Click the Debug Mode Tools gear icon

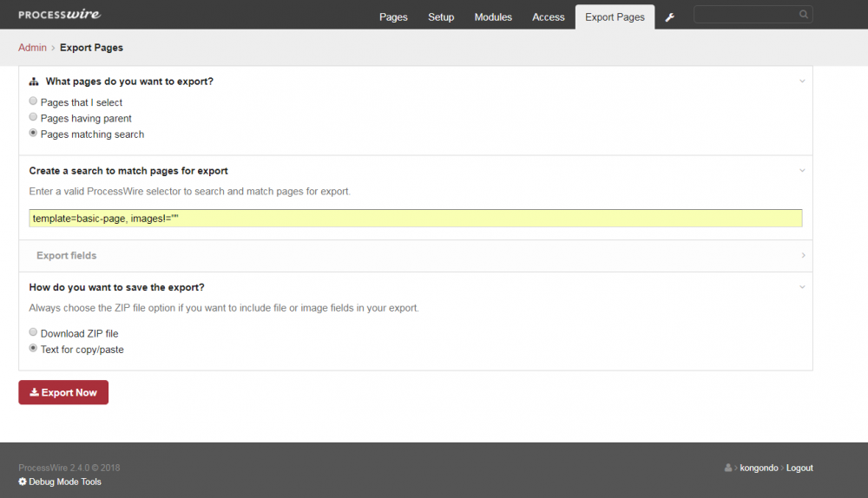23,482
